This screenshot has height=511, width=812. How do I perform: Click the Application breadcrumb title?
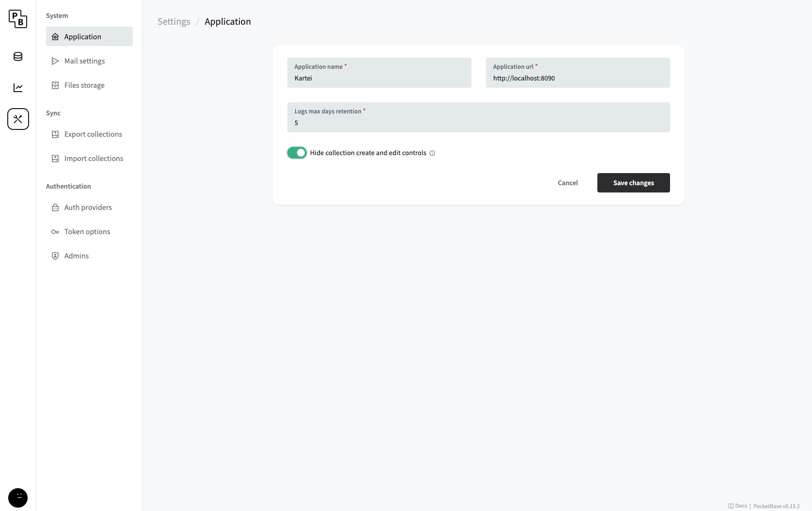pyautogui.click(x=228, y=21)
